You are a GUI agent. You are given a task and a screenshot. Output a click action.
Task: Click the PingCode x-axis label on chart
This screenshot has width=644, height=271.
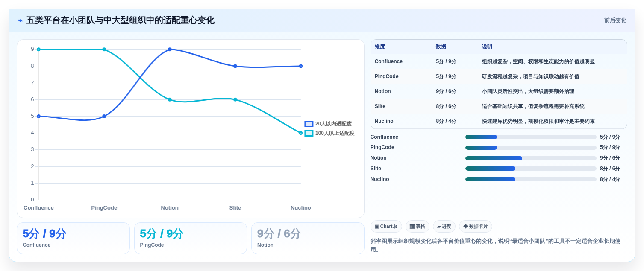click(x=104, y=208)
